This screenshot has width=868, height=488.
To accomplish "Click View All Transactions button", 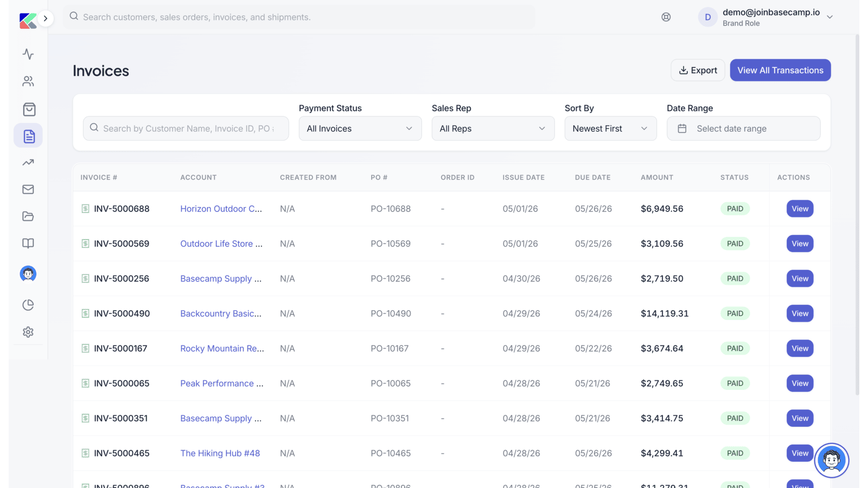I will [x=780, y=70].
